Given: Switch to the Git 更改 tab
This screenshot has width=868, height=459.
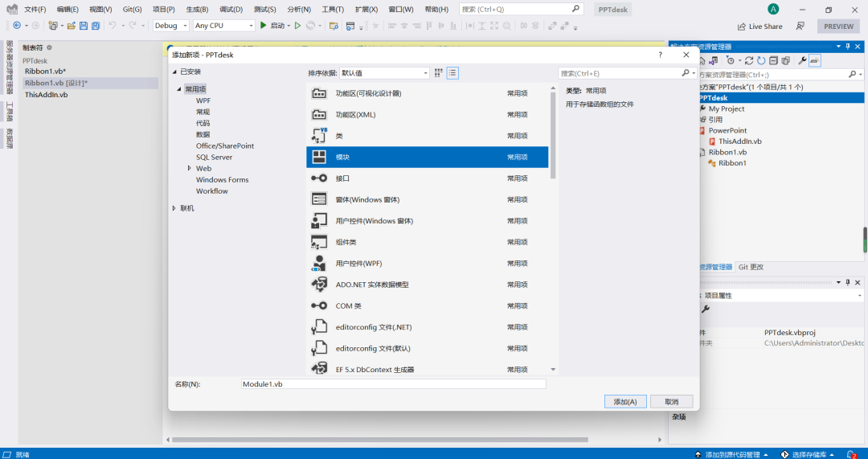Looking at the screenshot, I should 751,267.
